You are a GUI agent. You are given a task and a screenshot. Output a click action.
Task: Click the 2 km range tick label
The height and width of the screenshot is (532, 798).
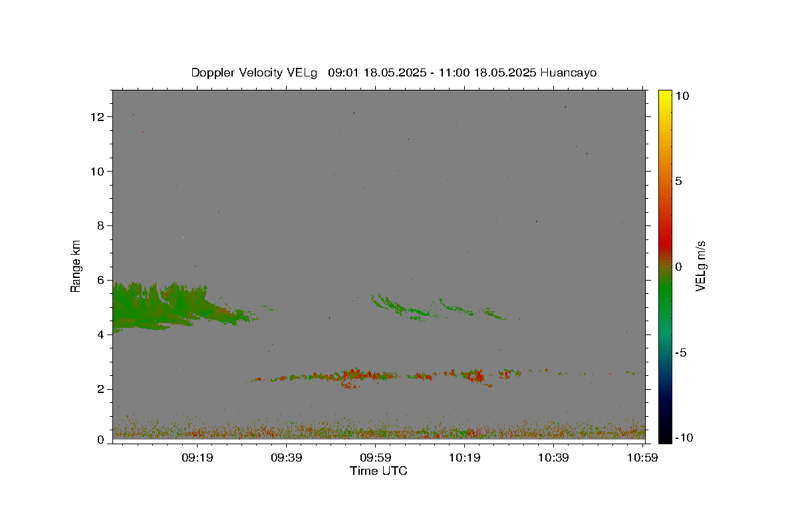102,390
